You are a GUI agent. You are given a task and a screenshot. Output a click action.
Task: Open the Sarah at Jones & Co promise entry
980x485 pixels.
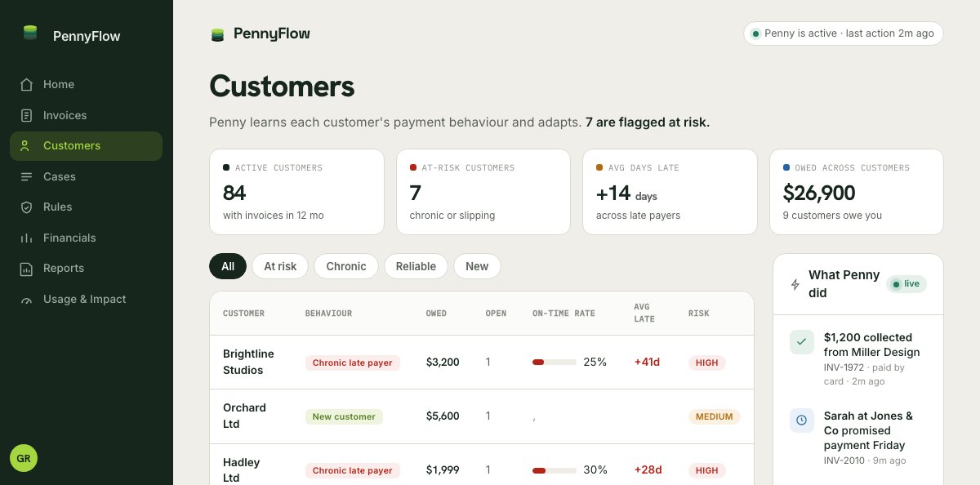[858, 438]
